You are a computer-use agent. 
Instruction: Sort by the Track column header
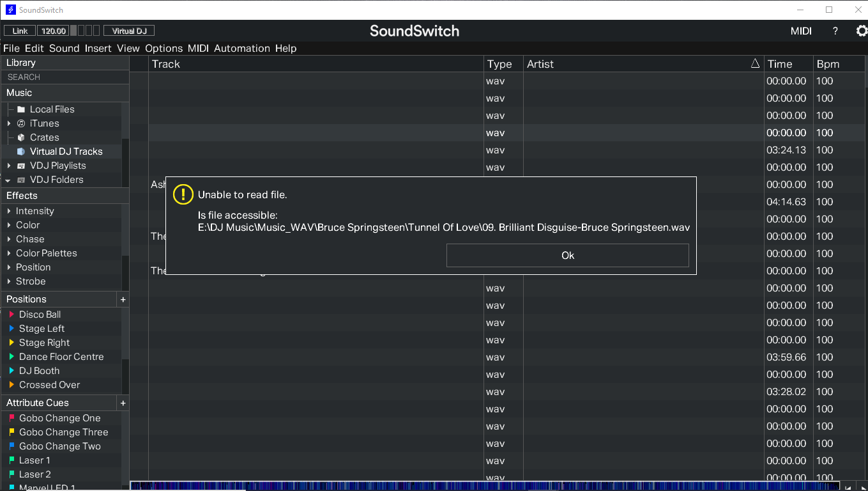pyautogui.click(x=316, y=64)
